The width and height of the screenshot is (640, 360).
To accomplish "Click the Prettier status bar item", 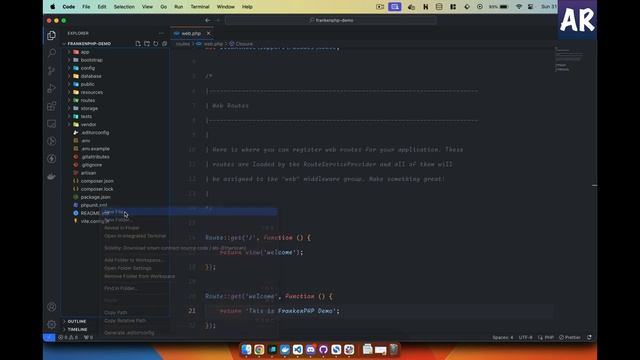I will click(x=570, y=338).
